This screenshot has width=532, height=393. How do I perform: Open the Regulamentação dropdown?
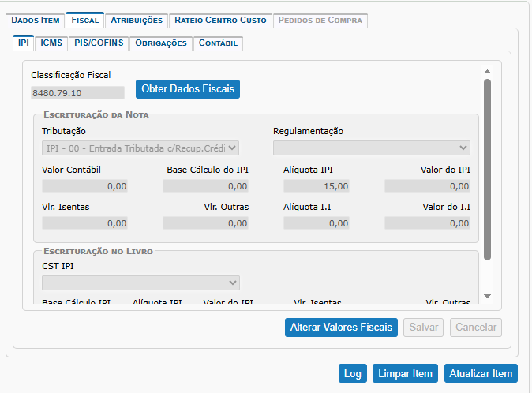371,148
